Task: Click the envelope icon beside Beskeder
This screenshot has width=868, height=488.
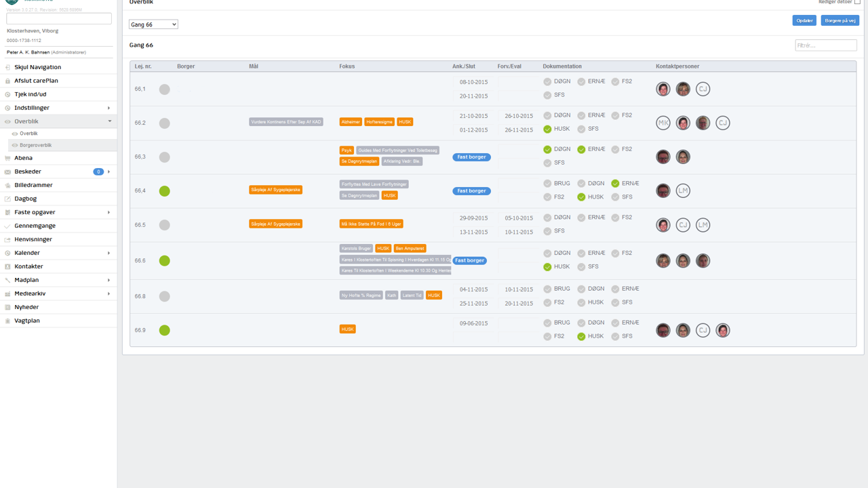Action: coord(7,171)
